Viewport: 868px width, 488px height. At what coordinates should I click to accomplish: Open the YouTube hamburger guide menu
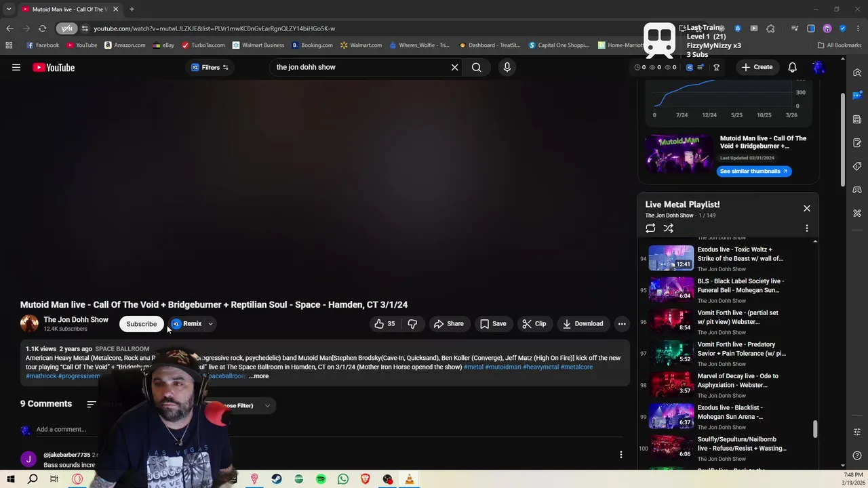point(16,67)
